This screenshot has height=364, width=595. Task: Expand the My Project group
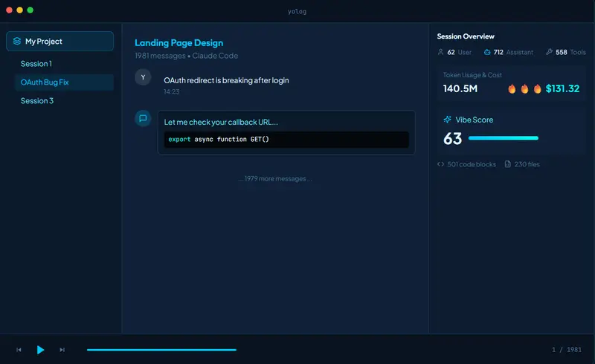(59, 42)
